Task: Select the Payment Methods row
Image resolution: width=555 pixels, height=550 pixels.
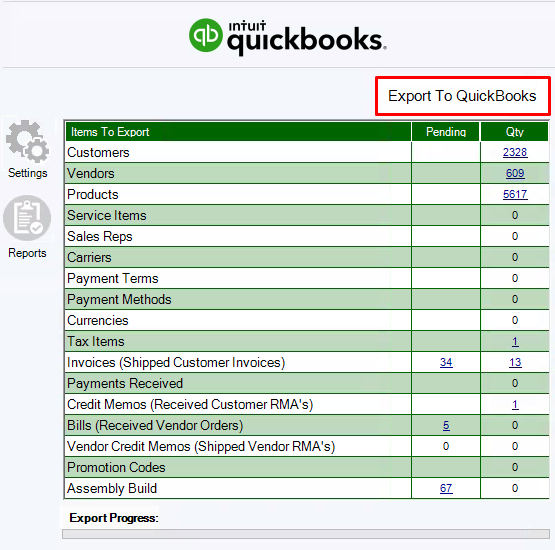Action: pyautogui.click(x=307, y=299)
